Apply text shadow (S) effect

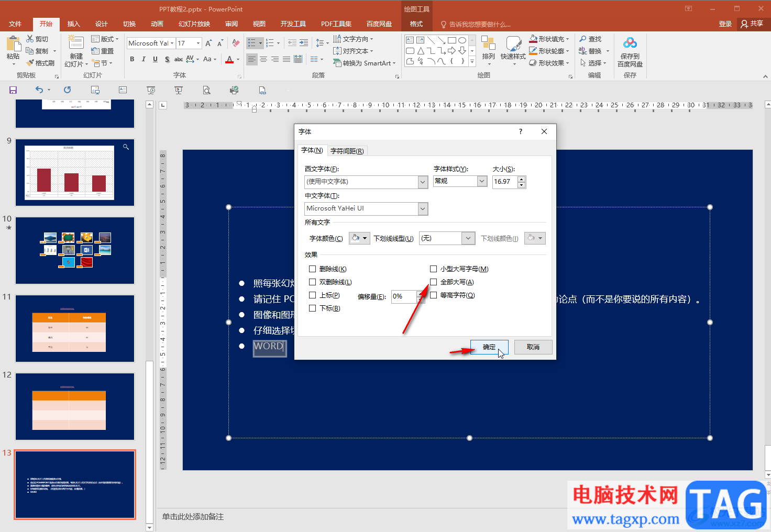(167, 59)
